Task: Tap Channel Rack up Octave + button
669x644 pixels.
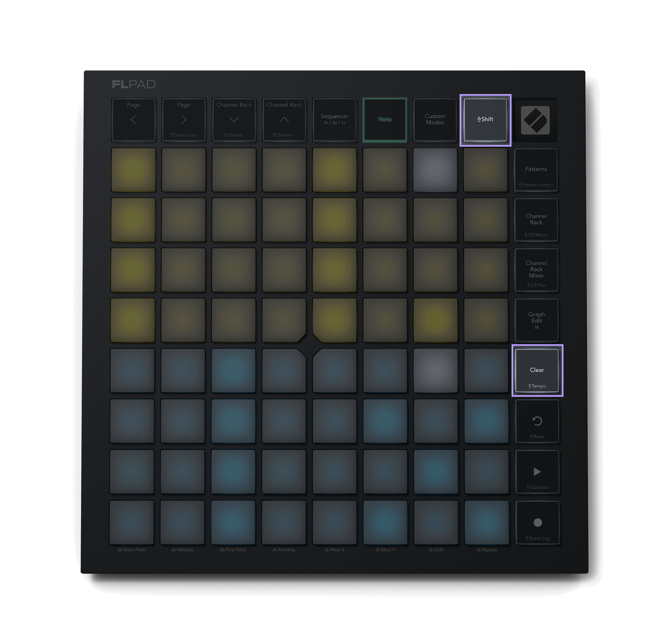Action: (284, 120)
